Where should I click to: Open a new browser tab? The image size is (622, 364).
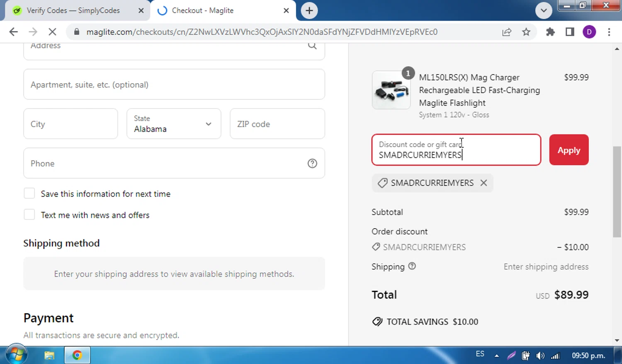309,10
